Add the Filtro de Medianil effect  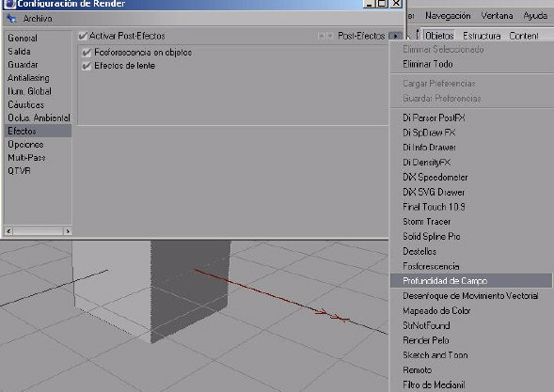[x=434, y=384]
